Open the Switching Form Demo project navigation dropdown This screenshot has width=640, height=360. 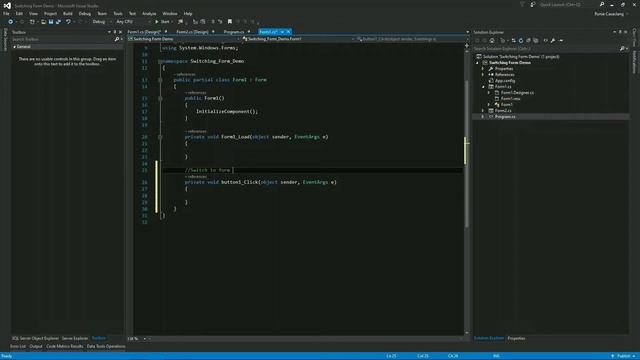coord(184,39)
